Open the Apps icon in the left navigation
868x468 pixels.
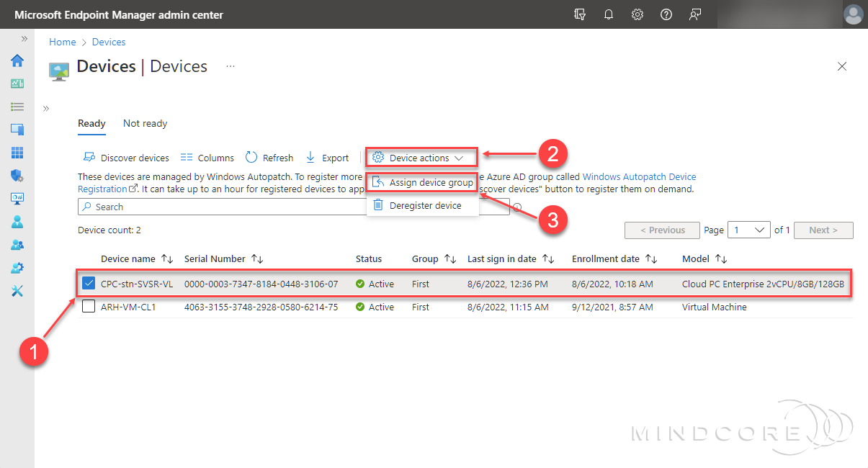[x=17, y=153]
